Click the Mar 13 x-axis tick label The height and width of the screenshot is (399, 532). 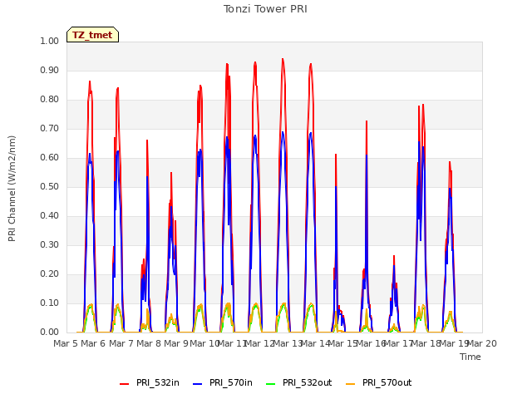tap(288, 343)
